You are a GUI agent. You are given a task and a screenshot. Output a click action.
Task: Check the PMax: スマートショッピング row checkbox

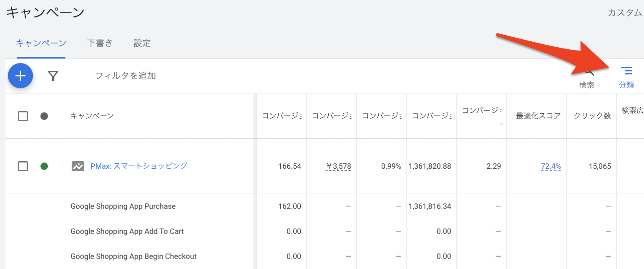(23, 166)
